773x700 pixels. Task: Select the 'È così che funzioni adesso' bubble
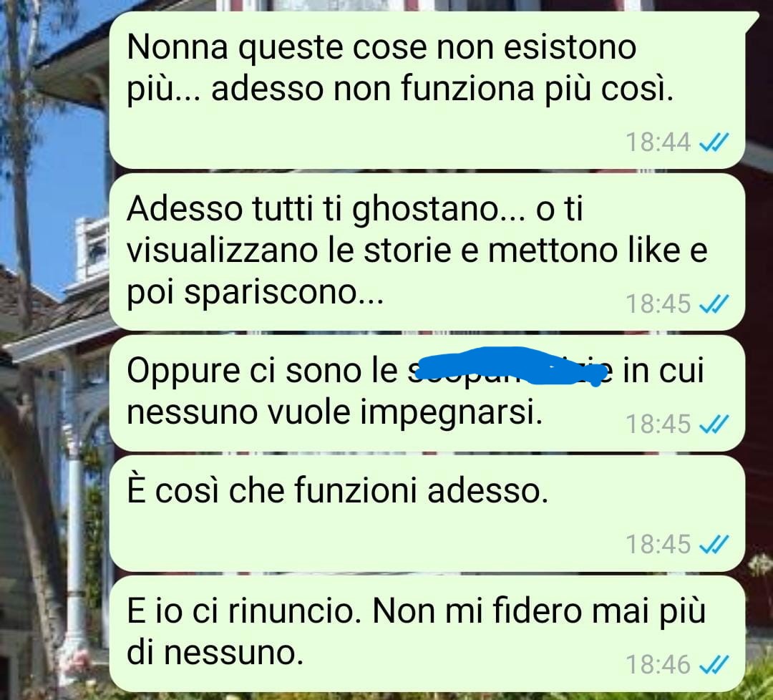[x=427, y=513]
